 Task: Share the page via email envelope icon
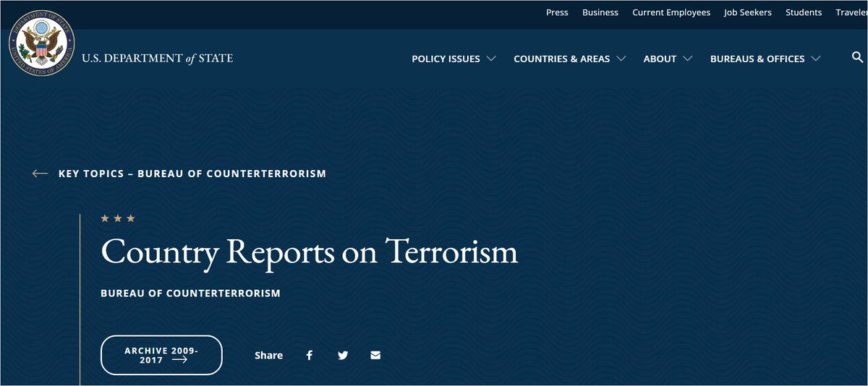pos(375,356)
